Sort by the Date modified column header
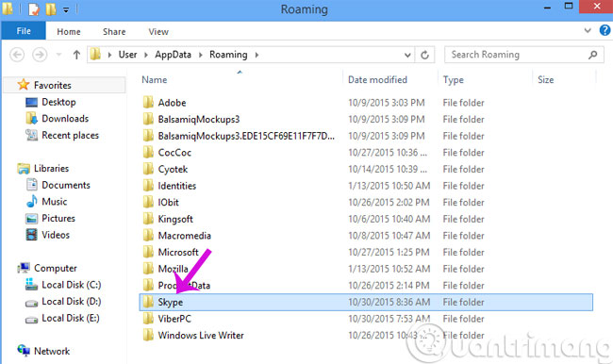The width and height of the screenshot is (613, 364). click(x=377, y=80)
